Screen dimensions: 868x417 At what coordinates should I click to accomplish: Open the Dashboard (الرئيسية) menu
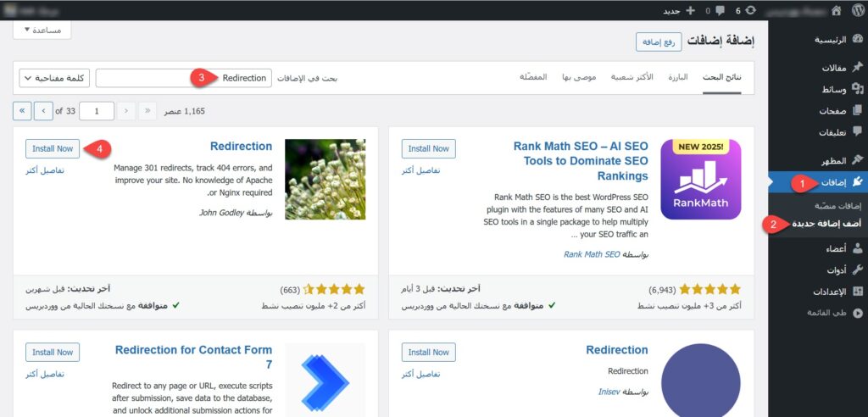coord(838,40)
